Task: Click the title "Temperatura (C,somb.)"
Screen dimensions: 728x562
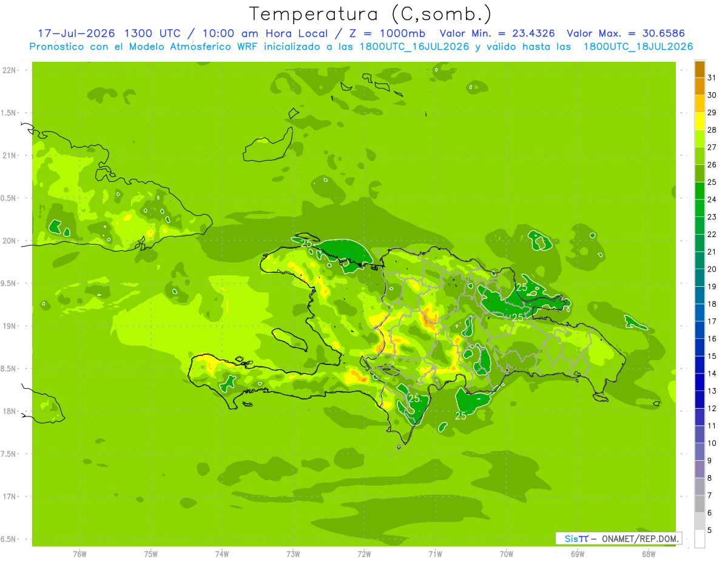Action: [x=370, y=14]
